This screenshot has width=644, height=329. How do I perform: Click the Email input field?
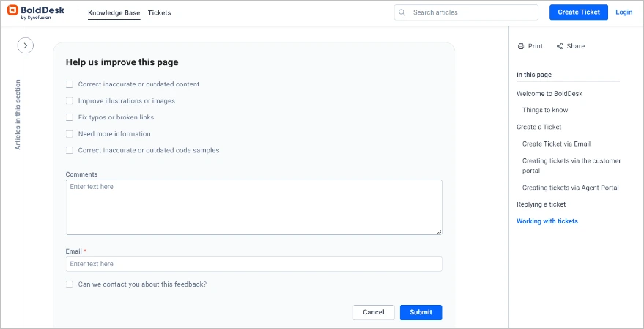(253, 264)
